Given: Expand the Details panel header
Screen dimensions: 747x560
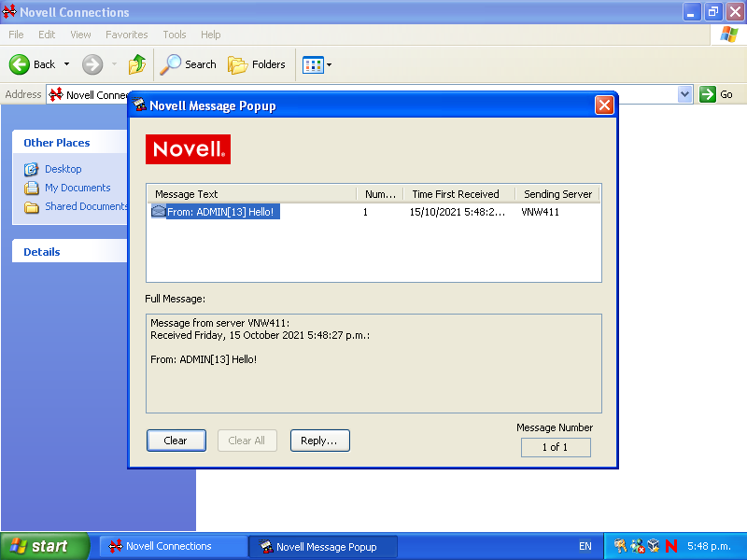Looking at the screenshot, I should 69,252.
